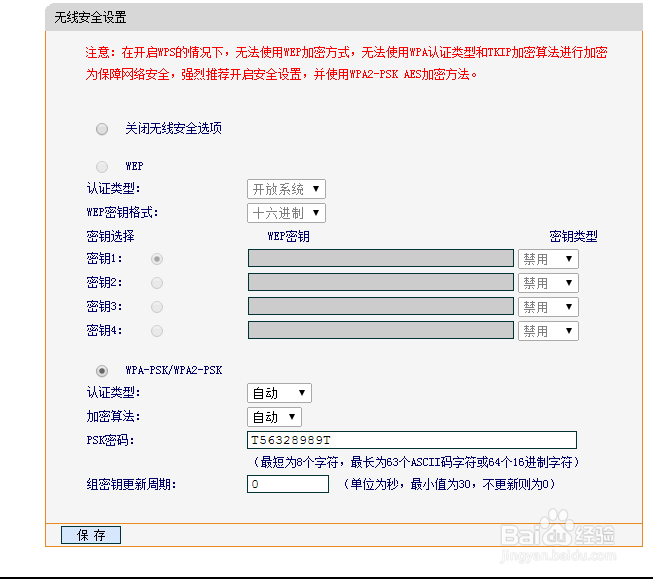Click the 最短为8个字符 hint text
The width and height of the screenshot is (653, 579).
coord(416,462)
